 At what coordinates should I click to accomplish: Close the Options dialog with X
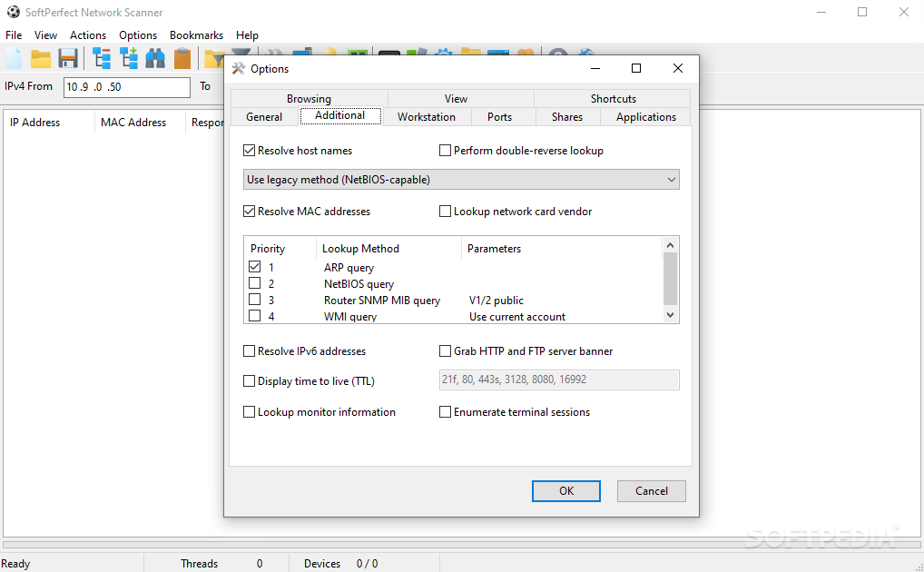point(678,68)
